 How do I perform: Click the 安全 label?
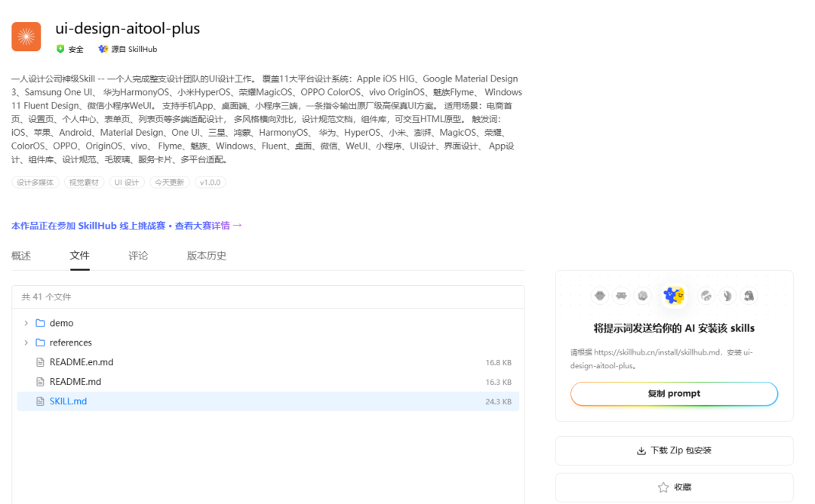pos(76,49)
